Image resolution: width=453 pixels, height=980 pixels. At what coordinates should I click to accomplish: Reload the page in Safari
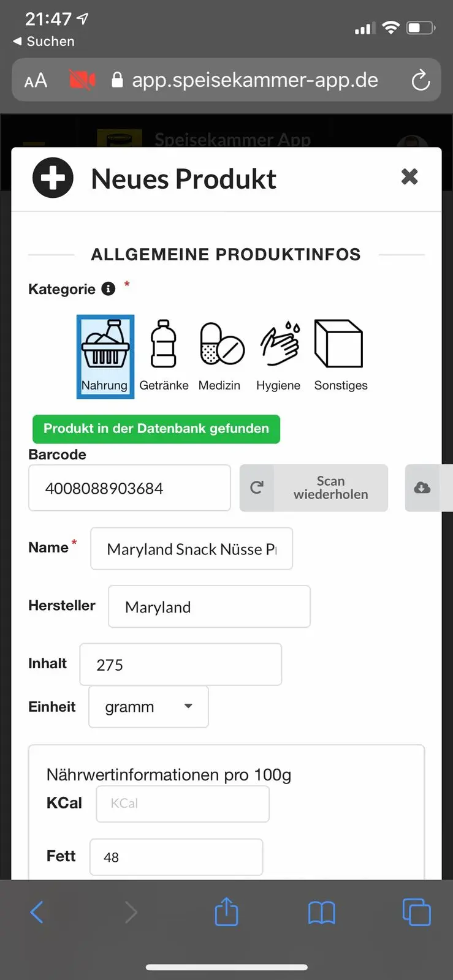click(421, 80)
